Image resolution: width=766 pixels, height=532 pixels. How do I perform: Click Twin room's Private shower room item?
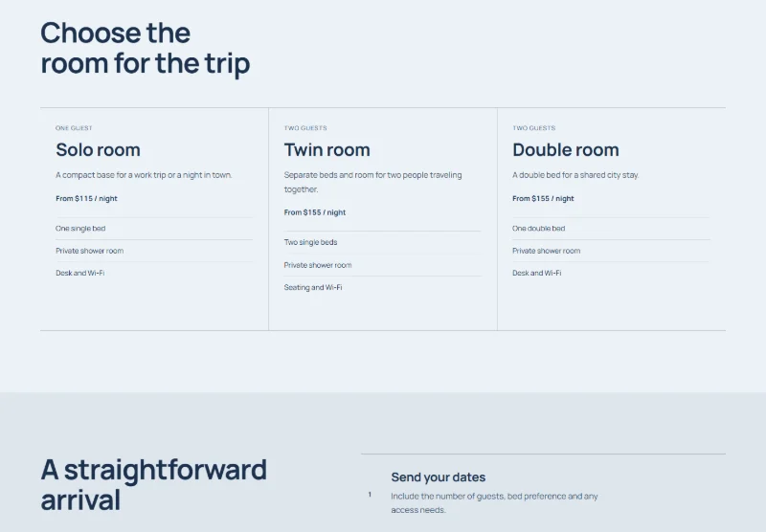pyautogui.click(x=318, y=265)
